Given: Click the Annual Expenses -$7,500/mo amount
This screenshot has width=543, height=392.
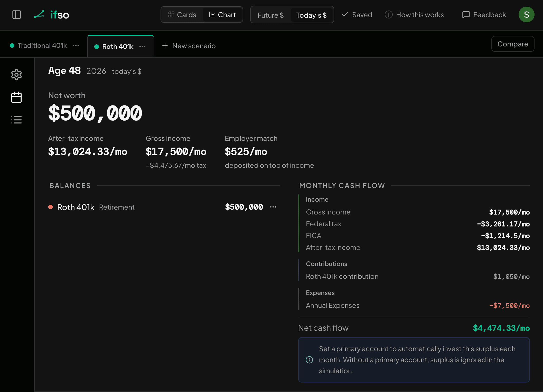Looking at the screenshot, I should [509, 306].
